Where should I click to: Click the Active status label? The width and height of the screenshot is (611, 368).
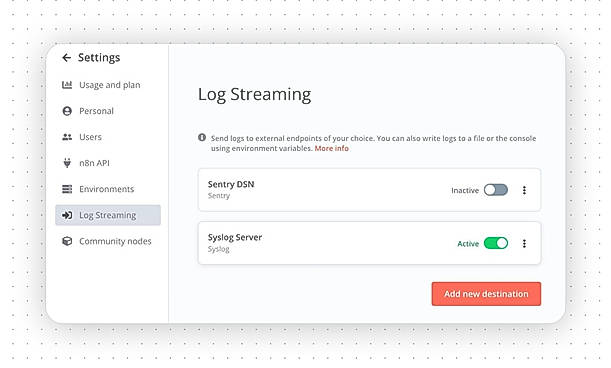coord(468,244)
